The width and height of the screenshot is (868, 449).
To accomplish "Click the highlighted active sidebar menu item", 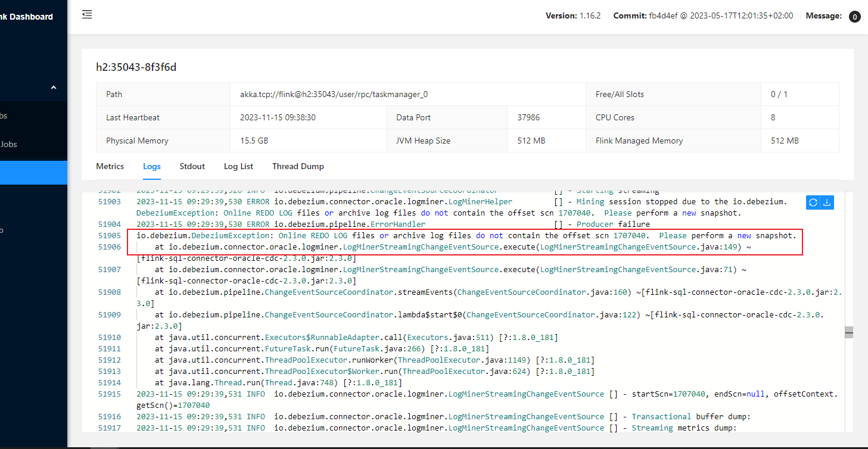I will coord(33,173).
